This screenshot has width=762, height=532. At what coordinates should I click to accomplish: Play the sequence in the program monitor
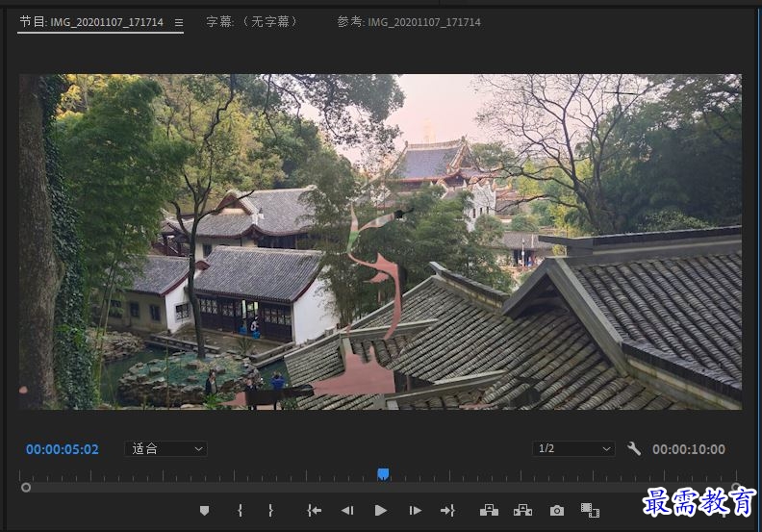coord(381,511)
